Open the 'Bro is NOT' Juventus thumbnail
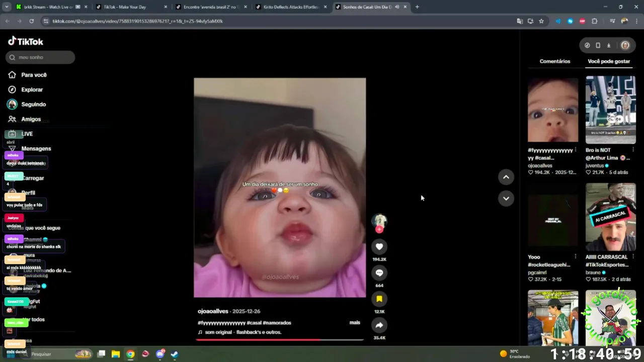This screenshot has height=362, width=644. click(611, 110)
